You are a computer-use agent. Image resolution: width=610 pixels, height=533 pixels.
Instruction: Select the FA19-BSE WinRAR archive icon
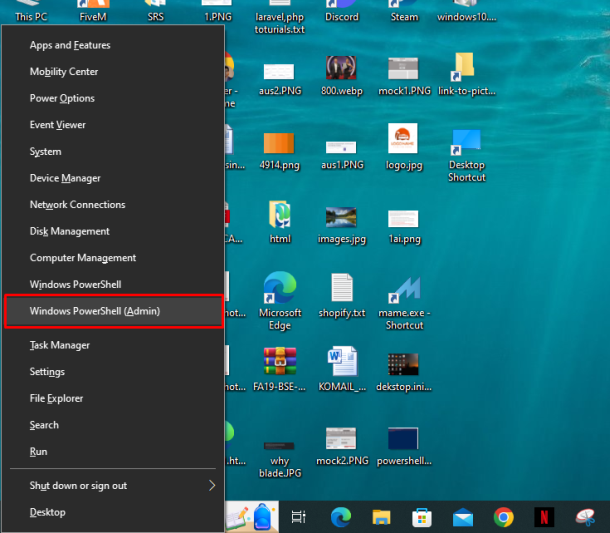[x=279, y=362]
